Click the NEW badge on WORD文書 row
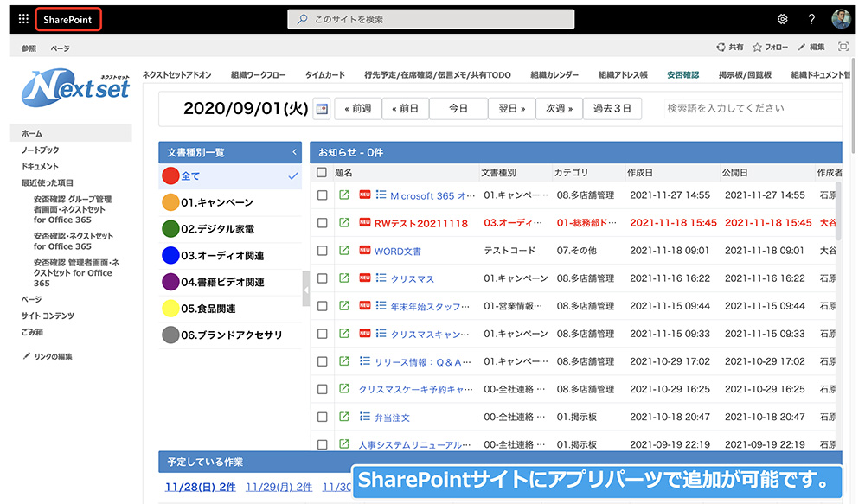This screenshot has height=504, width=865. (365, 250)
